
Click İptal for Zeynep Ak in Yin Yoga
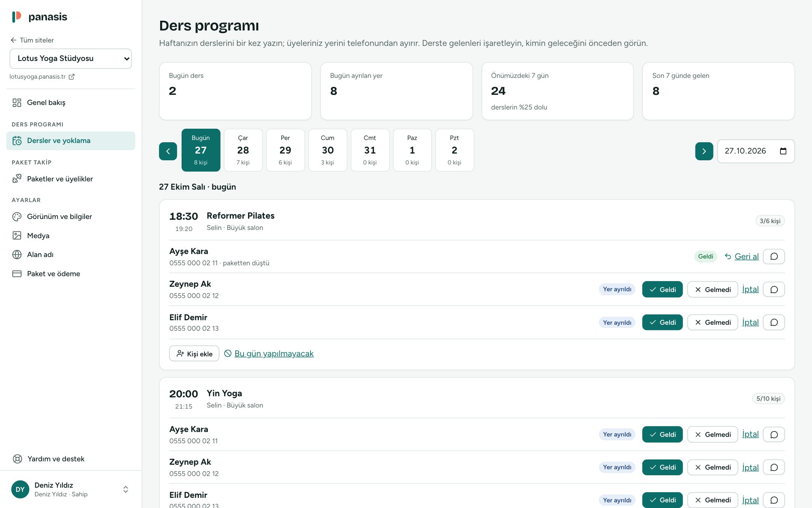750,467
